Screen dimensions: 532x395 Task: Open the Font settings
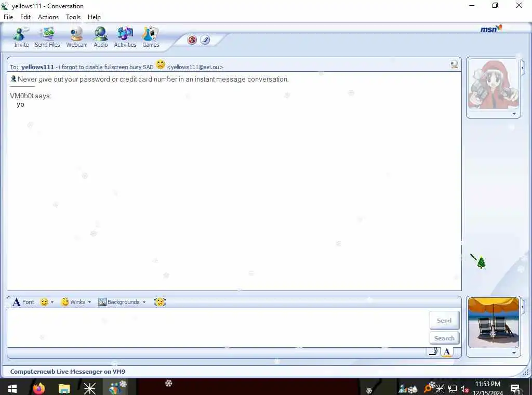(23, 302)
